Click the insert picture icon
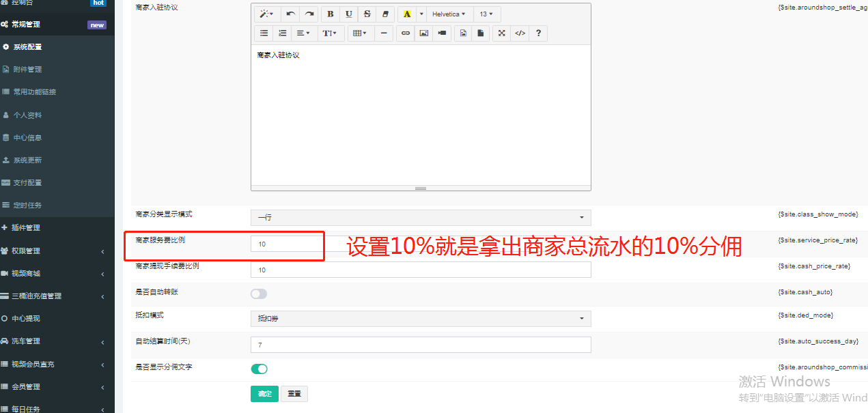The image size is (868, 413). point(424,33)
